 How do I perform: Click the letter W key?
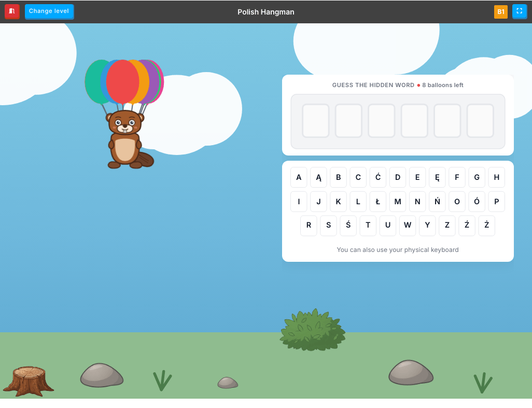(408, 225)
